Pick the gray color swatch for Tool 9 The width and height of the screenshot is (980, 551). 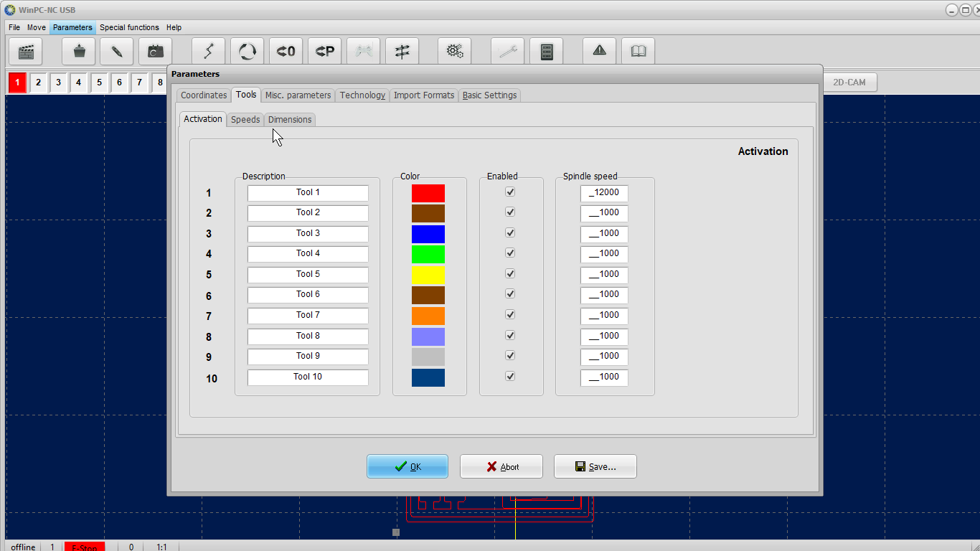[x=428, y=357]
